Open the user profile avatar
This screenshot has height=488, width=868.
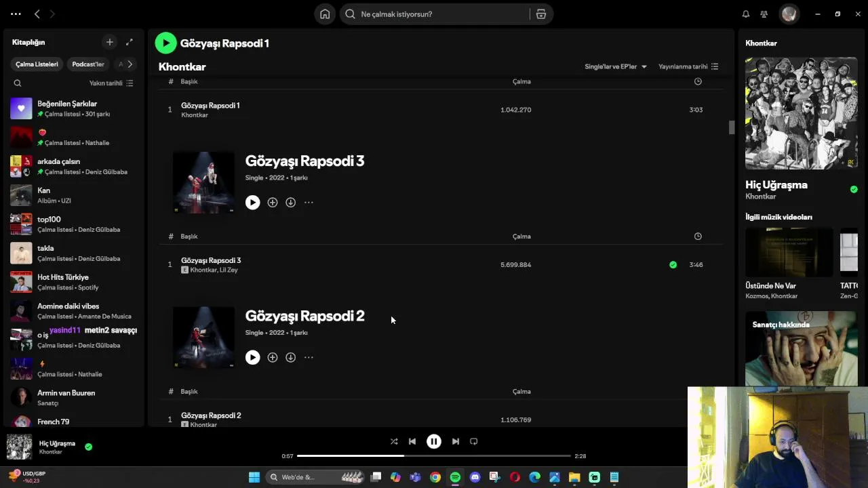point(789,14)
